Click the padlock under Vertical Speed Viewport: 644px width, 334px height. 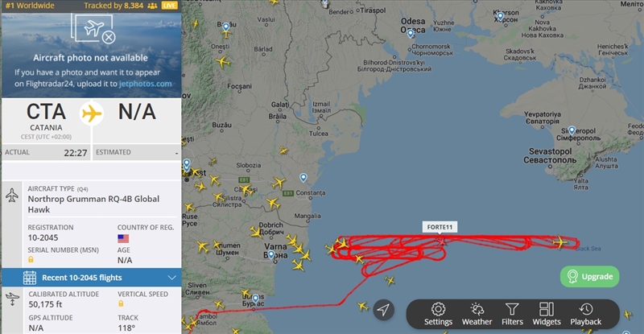121,303
